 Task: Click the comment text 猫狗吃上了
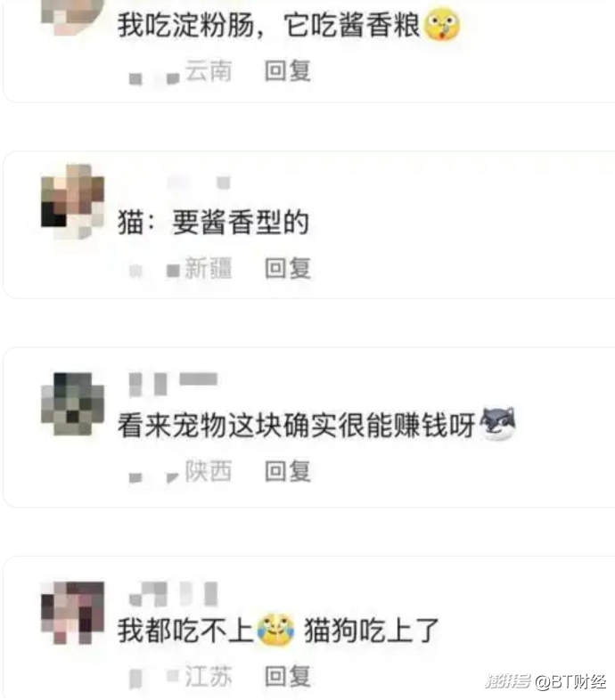click(x=372, y=631)
